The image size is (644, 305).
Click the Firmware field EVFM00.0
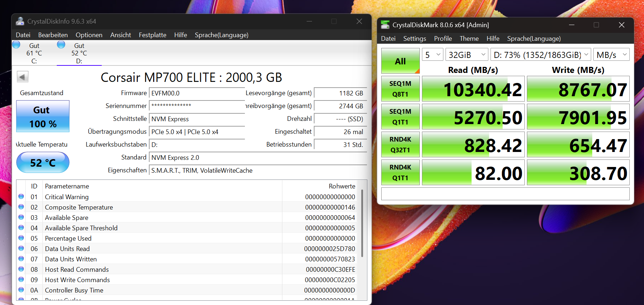197,93
